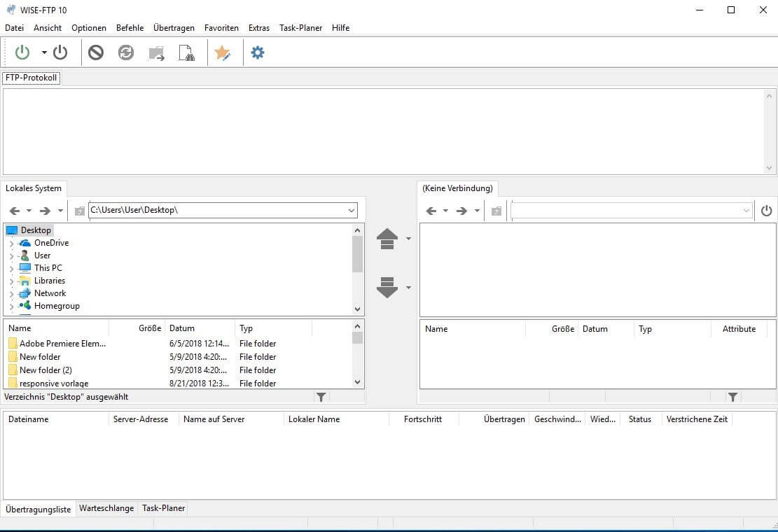Go back in remote panel navigation
The height and width of the screenshot is (532, 778).
click(431, 211)
